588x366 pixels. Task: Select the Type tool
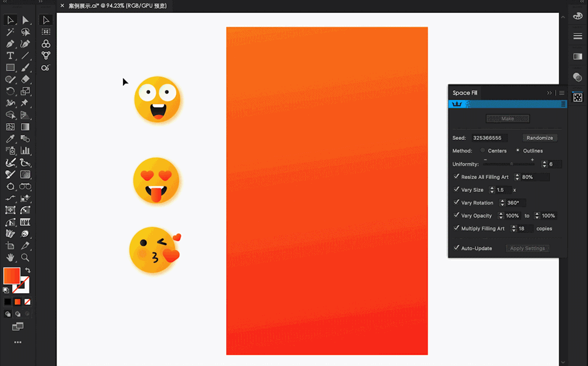pos(10,56)
